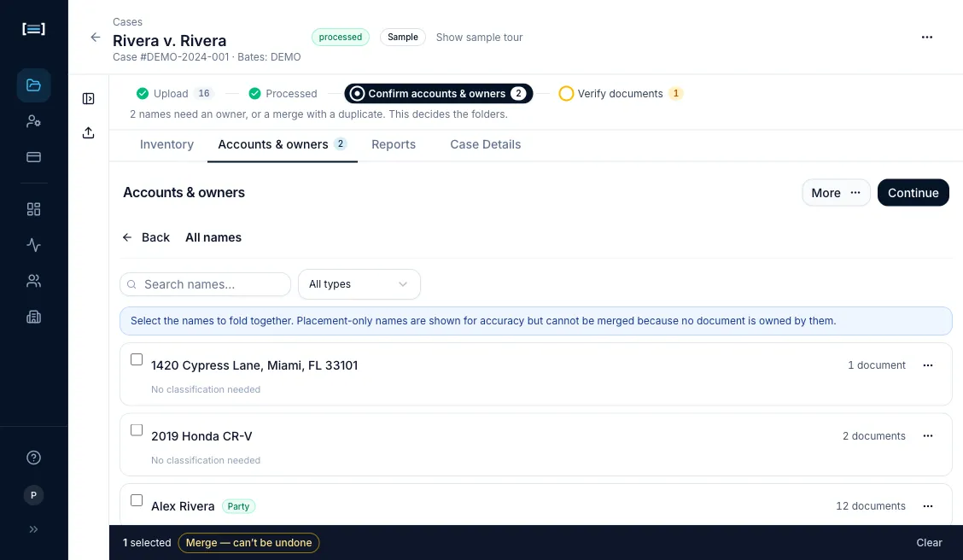Open the Cases folder sidebar icon
Screen dimensions: 963x560
[34, 85]
